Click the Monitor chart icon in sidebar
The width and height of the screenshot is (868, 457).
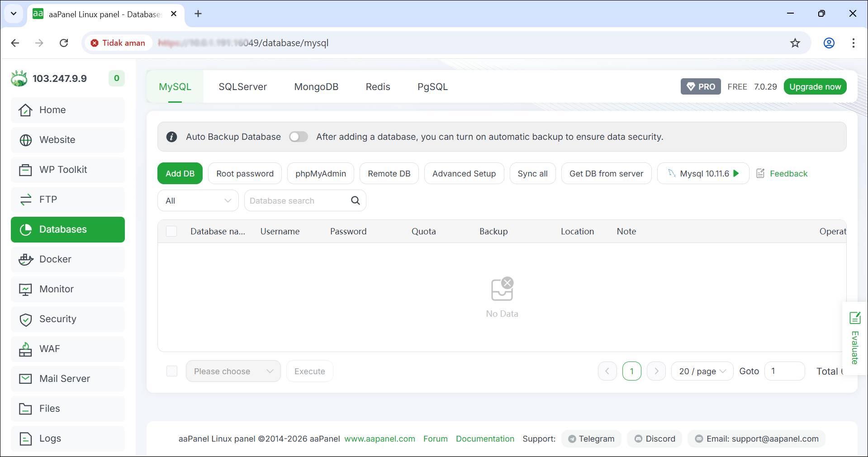click(x=25, y=290)
